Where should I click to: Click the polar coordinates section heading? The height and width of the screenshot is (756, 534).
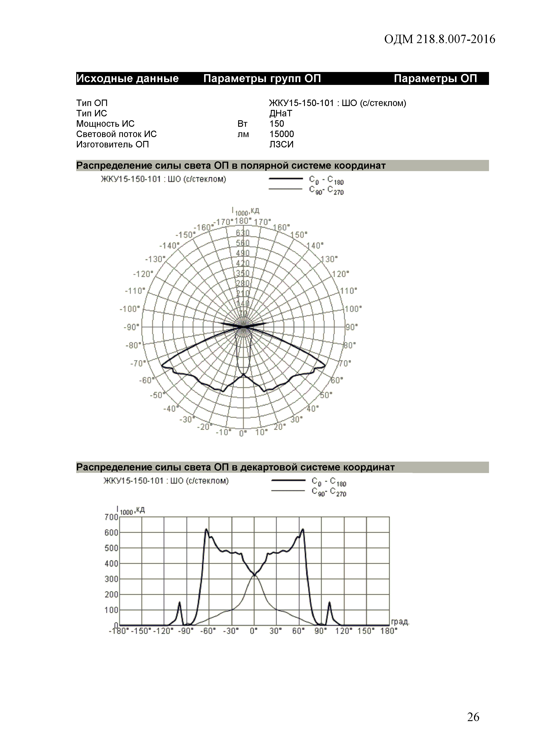tap(231, 165)
